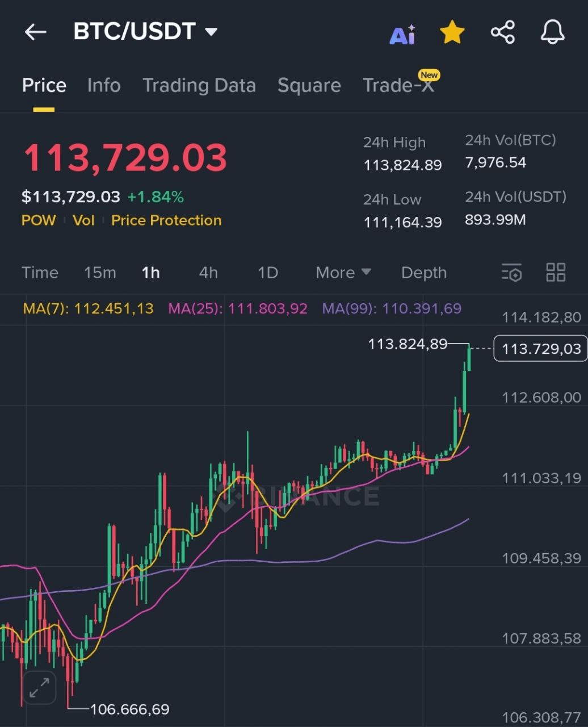Tap the share icon
The image size is (588, 727).
click(503, 32)
